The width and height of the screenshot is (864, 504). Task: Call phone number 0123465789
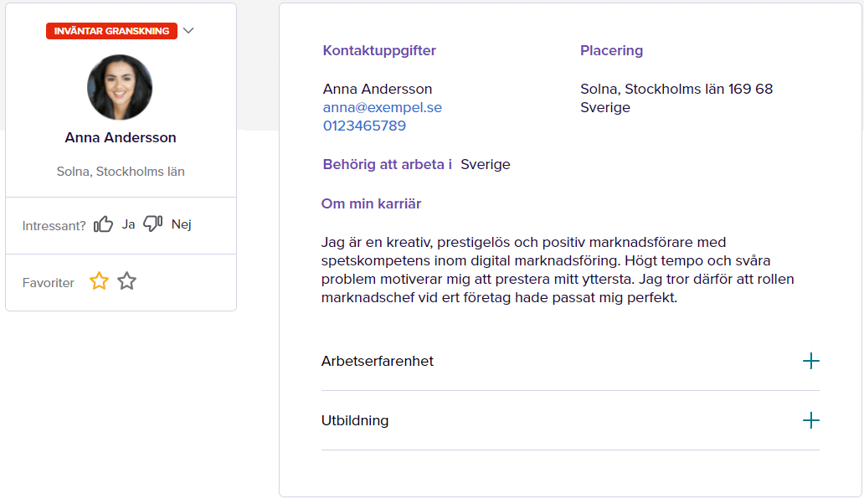click(x=364, y=126)
